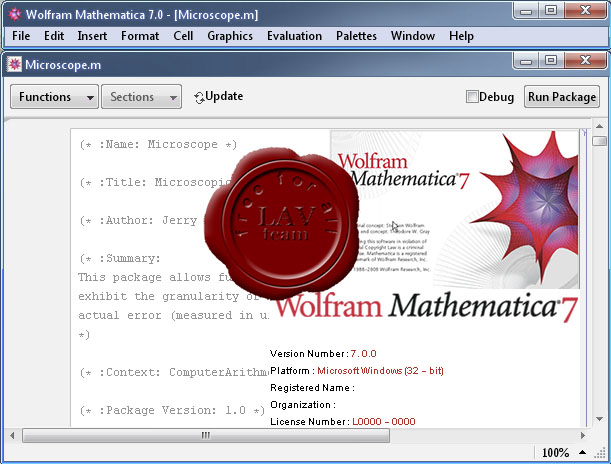This screenshot has height=464, width=611.
Task: Open the Insert menu
Action: (x=92, y=36)
